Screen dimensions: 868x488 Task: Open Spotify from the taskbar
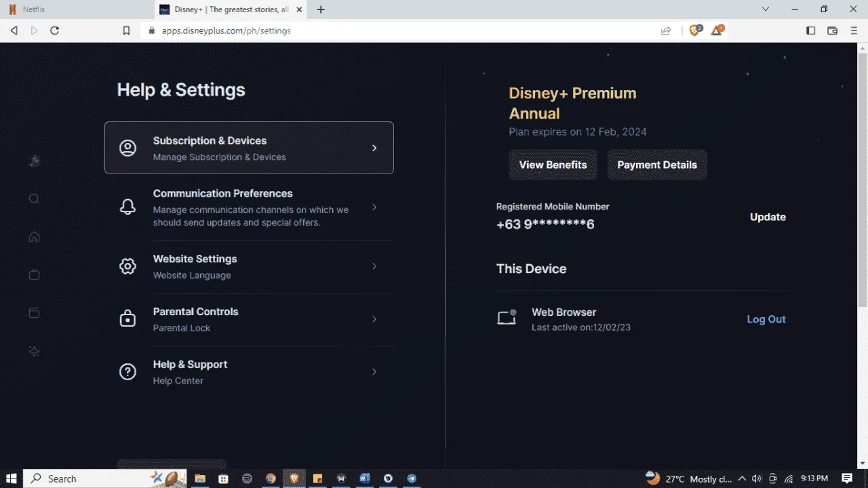[247, 479]
